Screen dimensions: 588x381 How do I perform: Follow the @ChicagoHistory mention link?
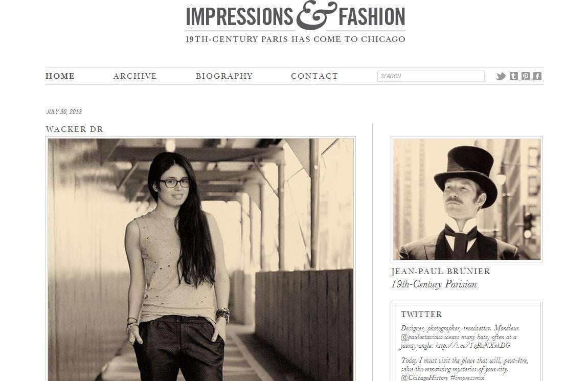click(x=424, y=377)
